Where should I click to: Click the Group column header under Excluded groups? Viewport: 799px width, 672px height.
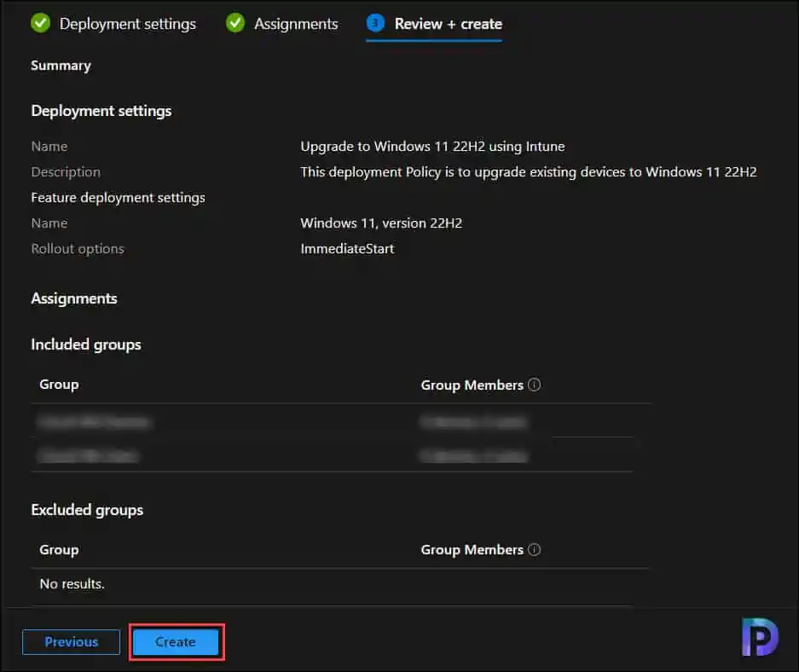pos(59,550)
